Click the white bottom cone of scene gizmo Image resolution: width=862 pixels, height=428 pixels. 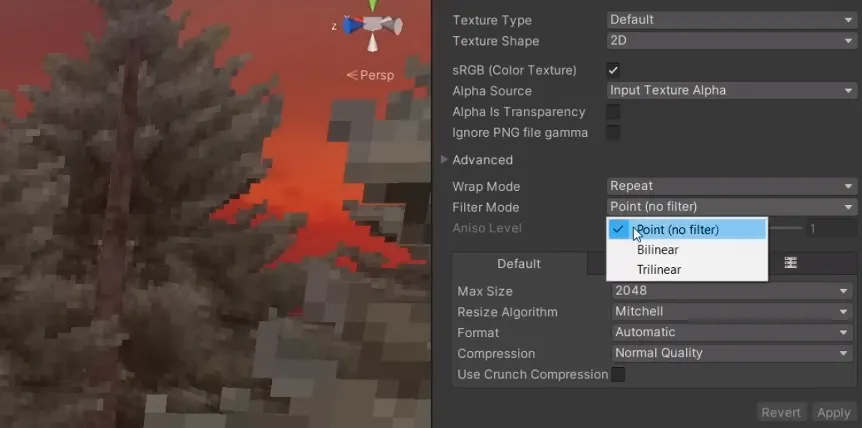(x=373, y=42)
